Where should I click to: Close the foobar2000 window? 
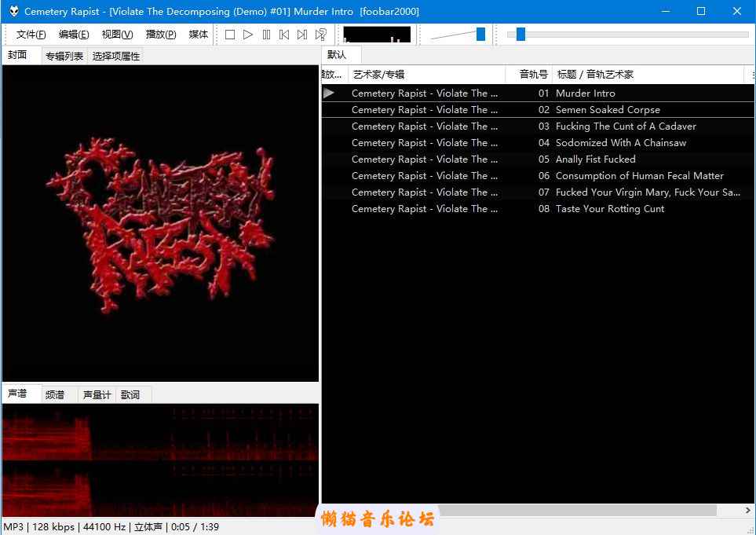737,11
